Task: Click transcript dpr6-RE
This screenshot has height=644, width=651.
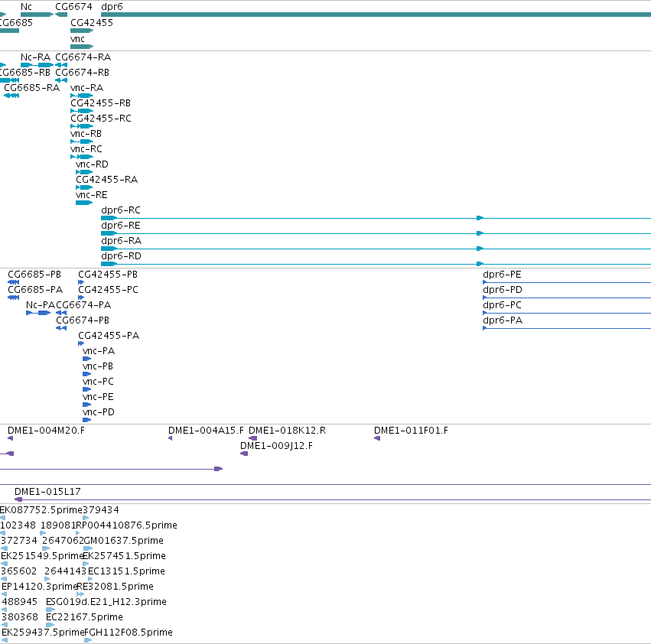Action: coord(120,226)
